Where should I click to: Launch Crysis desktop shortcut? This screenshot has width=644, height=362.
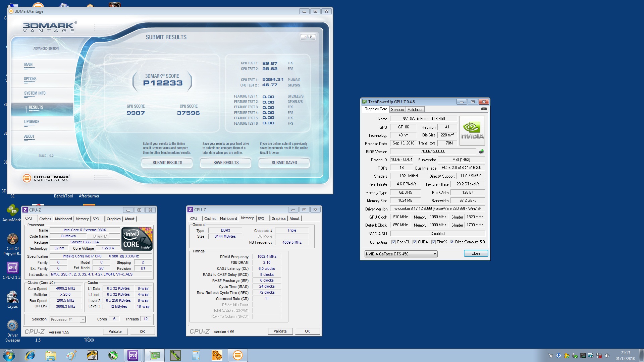click(12, 298)
